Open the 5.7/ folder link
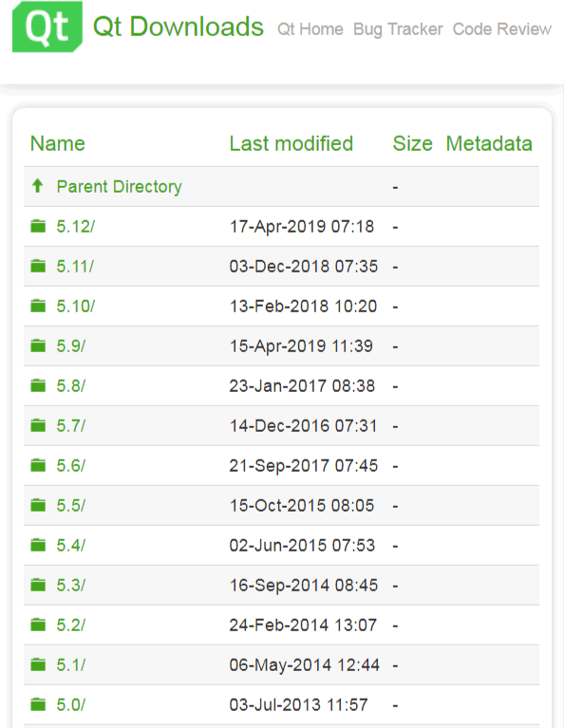Screen dimensions: 564x728 (71, 426)
